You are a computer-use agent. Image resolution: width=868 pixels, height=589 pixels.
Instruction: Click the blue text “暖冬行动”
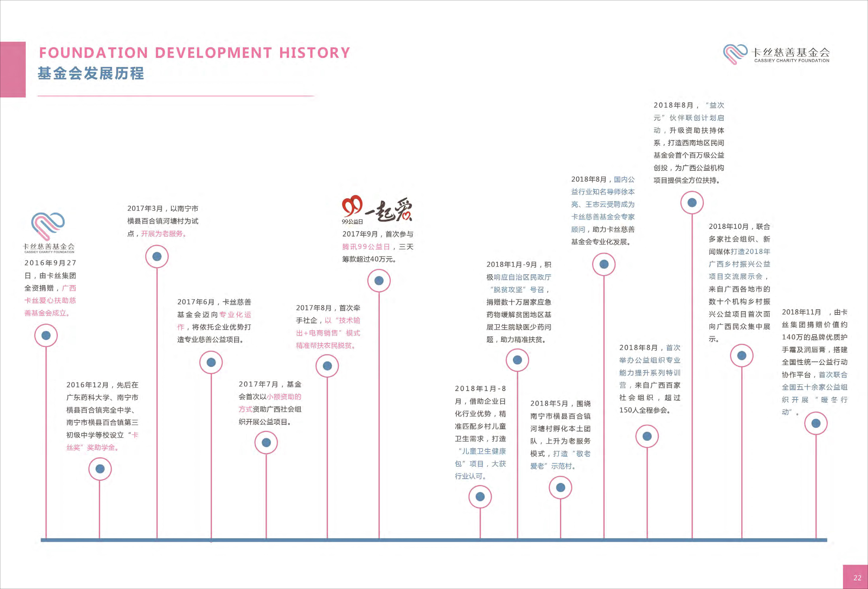[815, 406]
